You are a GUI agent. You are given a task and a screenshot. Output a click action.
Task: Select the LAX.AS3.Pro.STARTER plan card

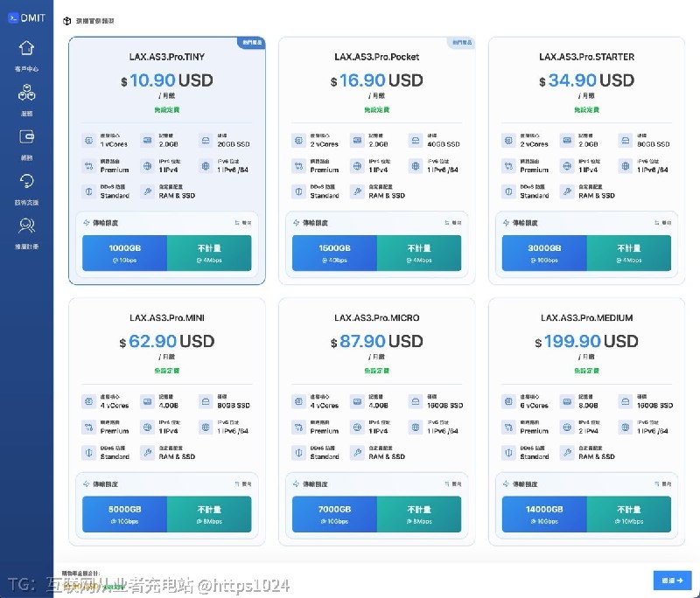586,161
